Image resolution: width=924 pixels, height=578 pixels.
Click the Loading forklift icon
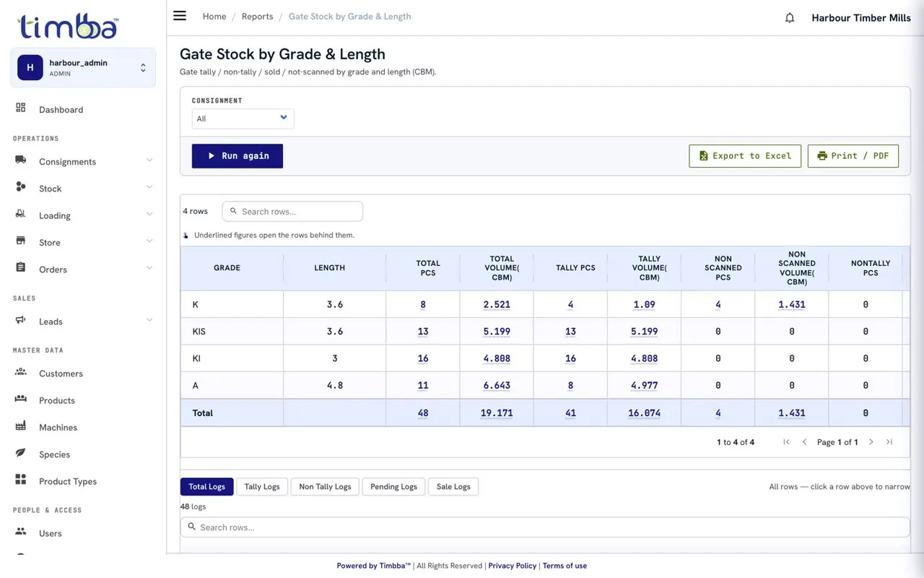coord(21,214)
